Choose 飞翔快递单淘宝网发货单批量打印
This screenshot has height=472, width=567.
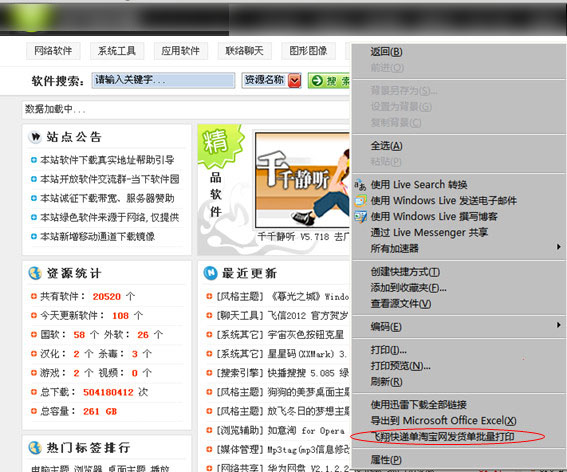[x=443, y=437]
